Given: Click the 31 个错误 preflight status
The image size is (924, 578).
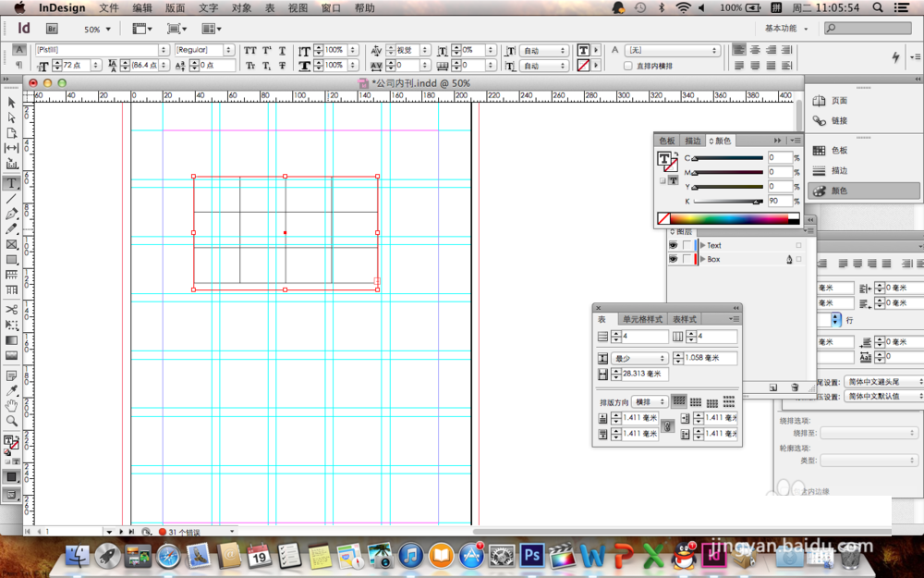Looking at the screenshot, I should [x=185, y=532].
